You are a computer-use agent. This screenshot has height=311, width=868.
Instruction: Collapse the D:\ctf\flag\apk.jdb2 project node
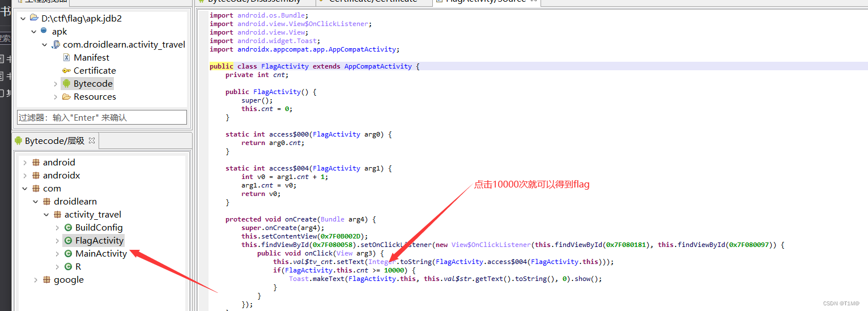[23, 18]
